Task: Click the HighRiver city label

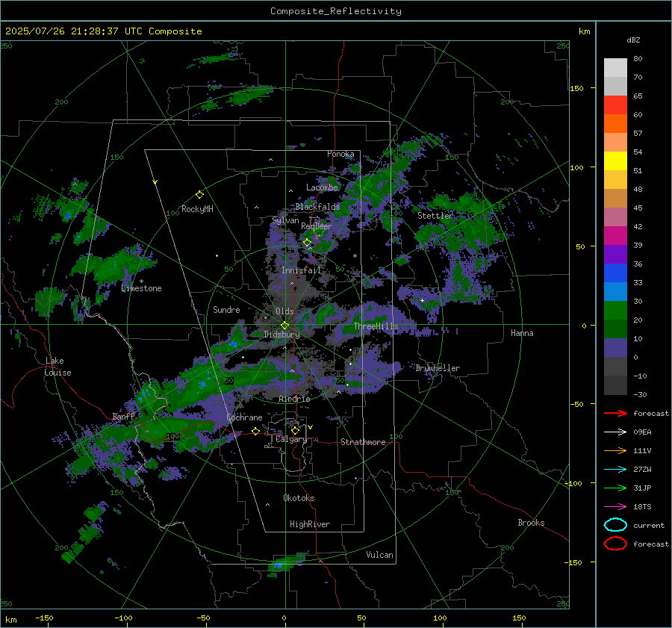Action: tap(310, 524)
